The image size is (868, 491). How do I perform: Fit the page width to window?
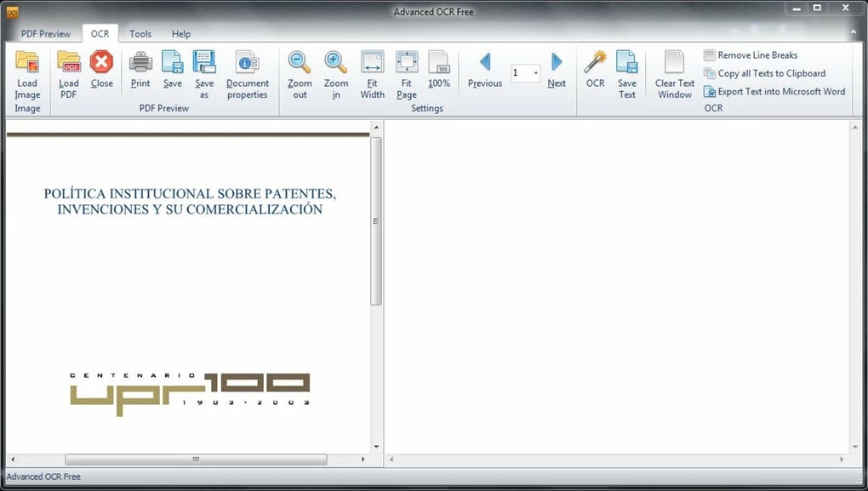coord(372,74)
